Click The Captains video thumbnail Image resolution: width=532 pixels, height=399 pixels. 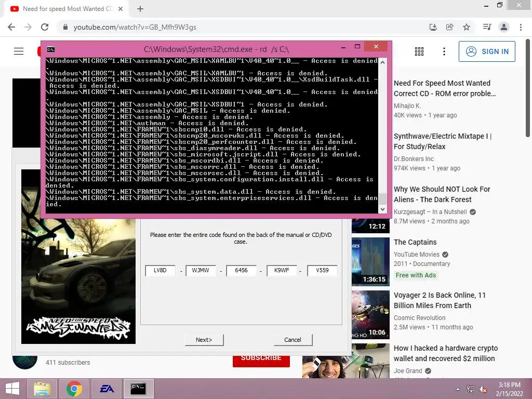[x=370, y=262]
